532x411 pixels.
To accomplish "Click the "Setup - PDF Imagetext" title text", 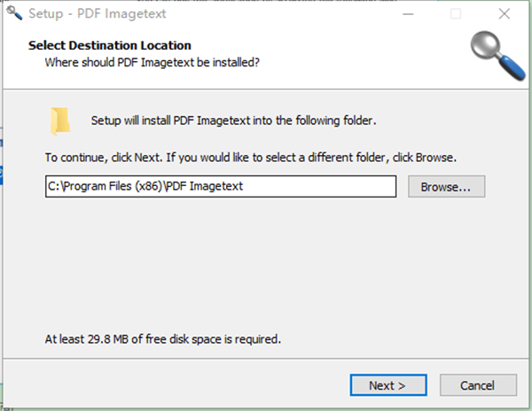I will (x=97, y=14).
